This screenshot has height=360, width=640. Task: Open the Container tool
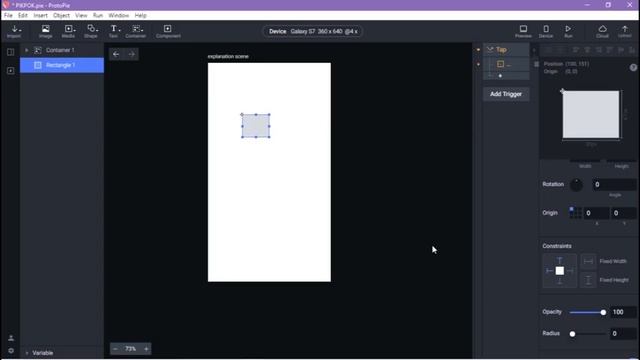(136, 31)
